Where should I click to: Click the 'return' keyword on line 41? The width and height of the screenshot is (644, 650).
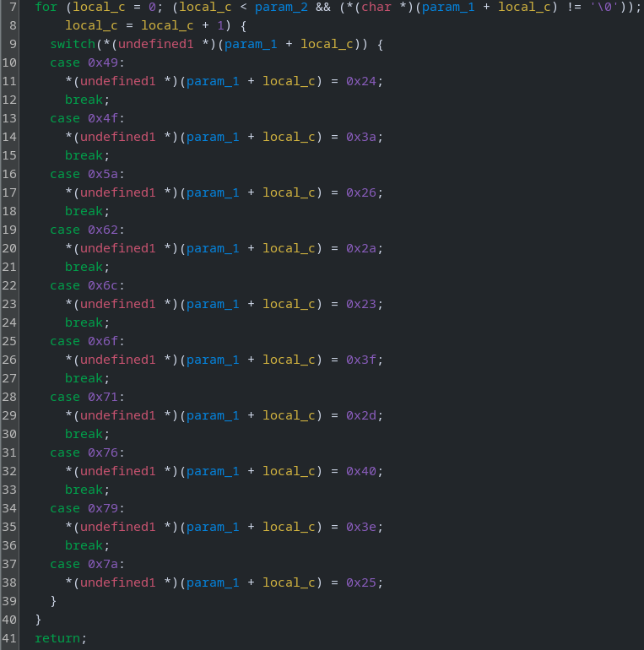(57, 638)
